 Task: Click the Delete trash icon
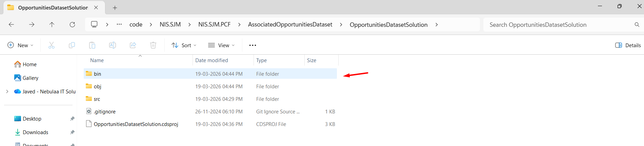click(x=153, y=45)
